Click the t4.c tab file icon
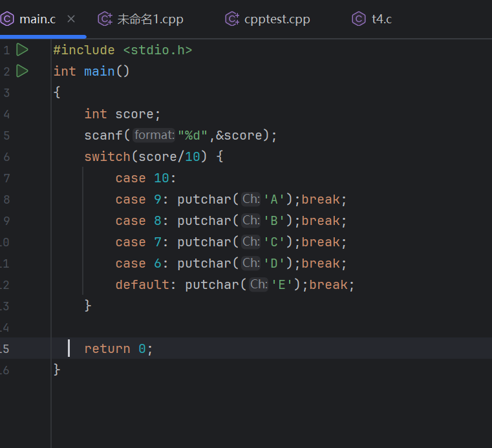This screenshot has height=448, width=492. click(359, 19)
